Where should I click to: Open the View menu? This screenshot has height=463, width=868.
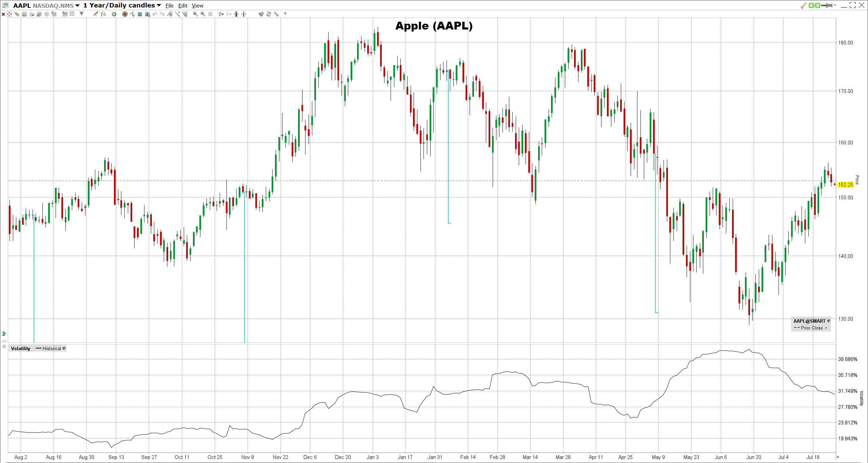tap(197, 5)
